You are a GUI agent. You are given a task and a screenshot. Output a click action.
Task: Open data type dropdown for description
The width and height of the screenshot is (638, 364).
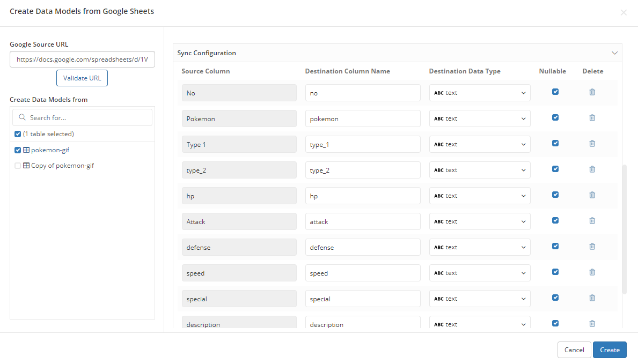point(480,322)
